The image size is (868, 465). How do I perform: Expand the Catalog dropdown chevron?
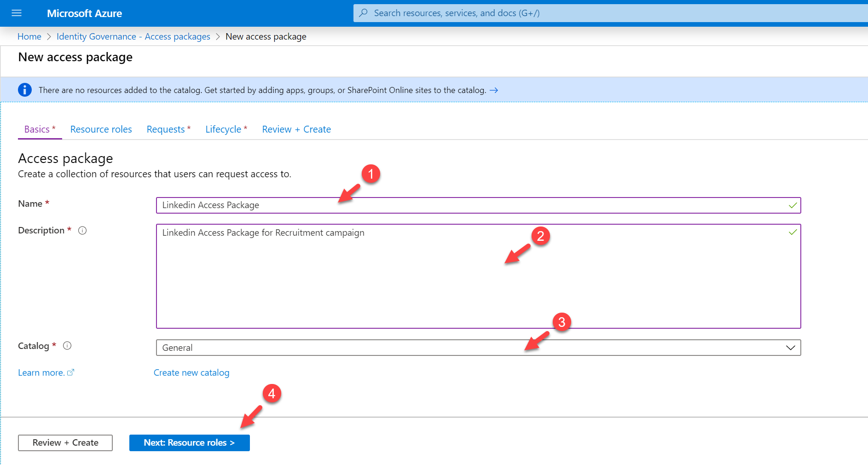coord(790,348)
